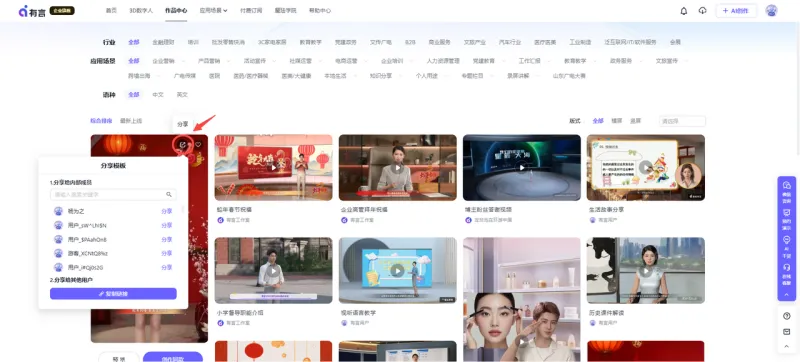Viewport: 800px width, 362px height.
Task: Click the AI创作 button
Action: 736,11
